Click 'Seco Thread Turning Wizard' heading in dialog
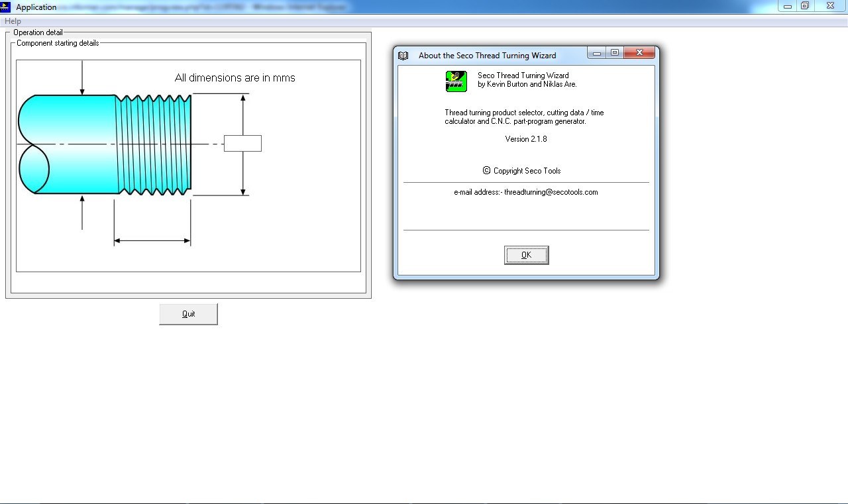Screen dimensions: 848x504 pyautogui.click(x=523, y=76)
